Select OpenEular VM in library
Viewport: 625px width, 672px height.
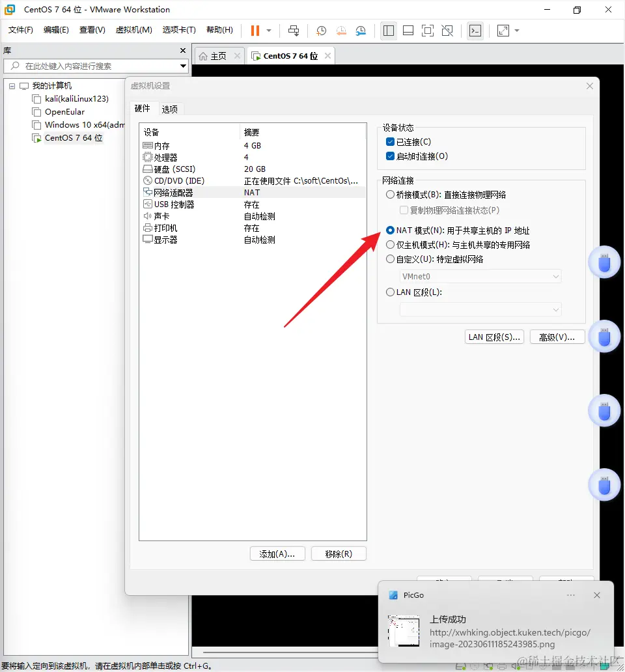click(64, 112)
